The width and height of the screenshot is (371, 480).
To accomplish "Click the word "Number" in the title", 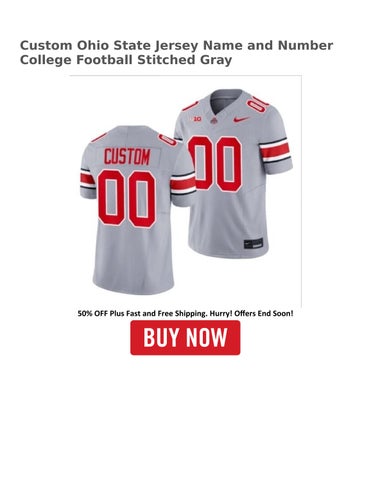I will click(305, 45).
